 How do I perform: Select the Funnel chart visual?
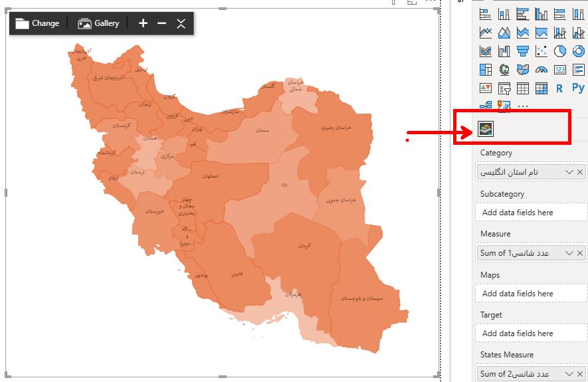(523, 51)
